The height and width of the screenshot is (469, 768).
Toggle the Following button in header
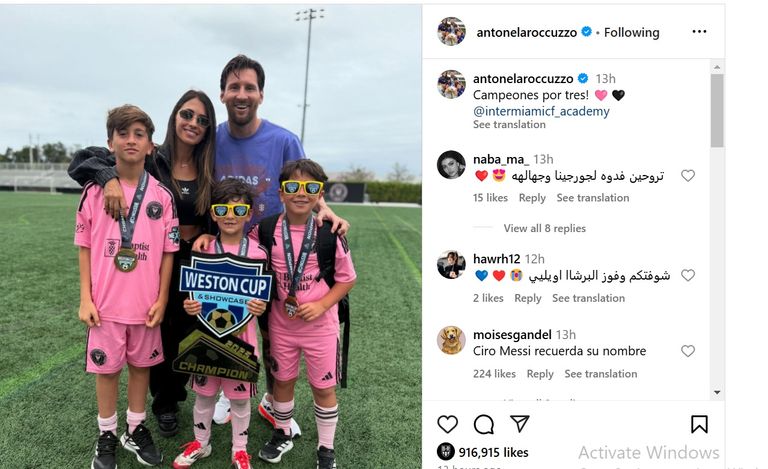tap(631, 32)
